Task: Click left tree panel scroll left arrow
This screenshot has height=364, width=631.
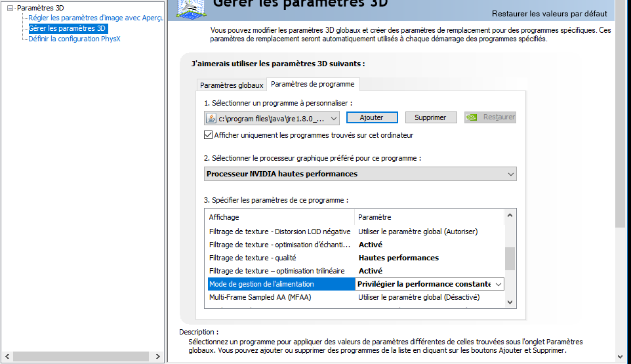Action: pyautogui.click(x=7, y=356)
